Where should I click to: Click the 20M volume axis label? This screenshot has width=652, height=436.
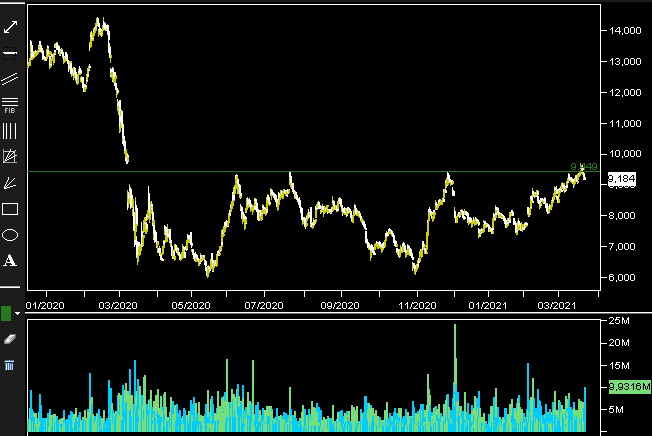[x=619, y=343]
